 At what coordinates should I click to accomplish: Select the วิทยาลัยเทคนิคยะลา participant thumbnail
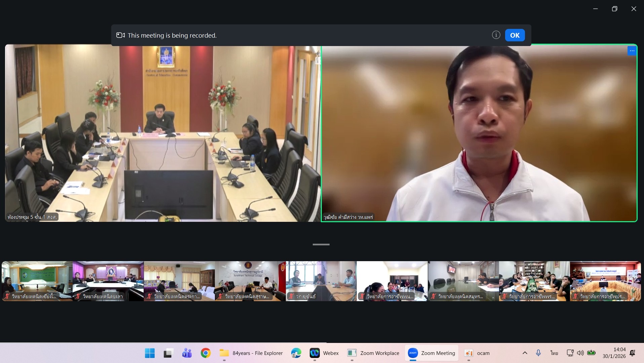click(x=108, y=281)
